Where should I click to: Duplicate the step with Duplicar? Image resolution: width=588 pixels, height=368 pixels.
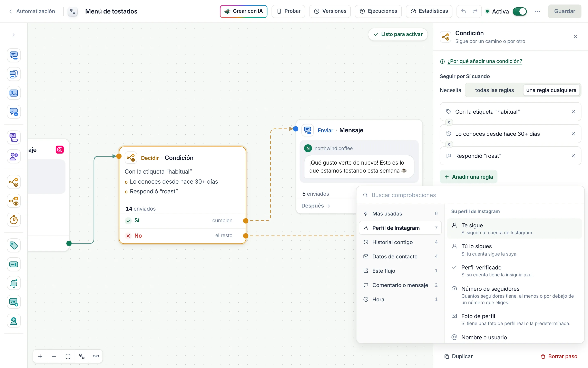tap(458, 356)
